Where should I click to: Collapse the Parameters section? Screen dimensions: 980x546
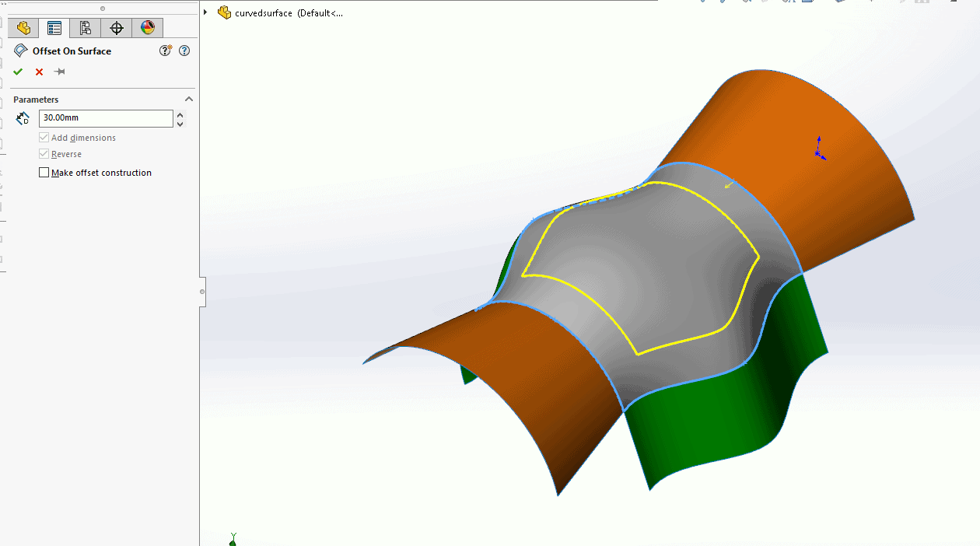pos(188,100)
